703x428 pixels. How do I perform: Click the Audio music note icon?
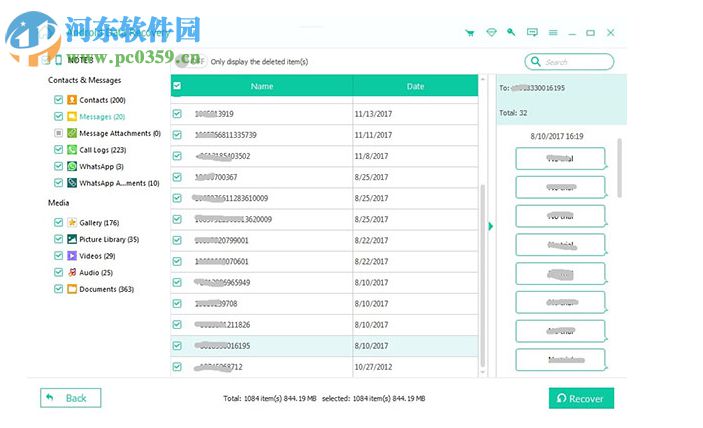72,272
